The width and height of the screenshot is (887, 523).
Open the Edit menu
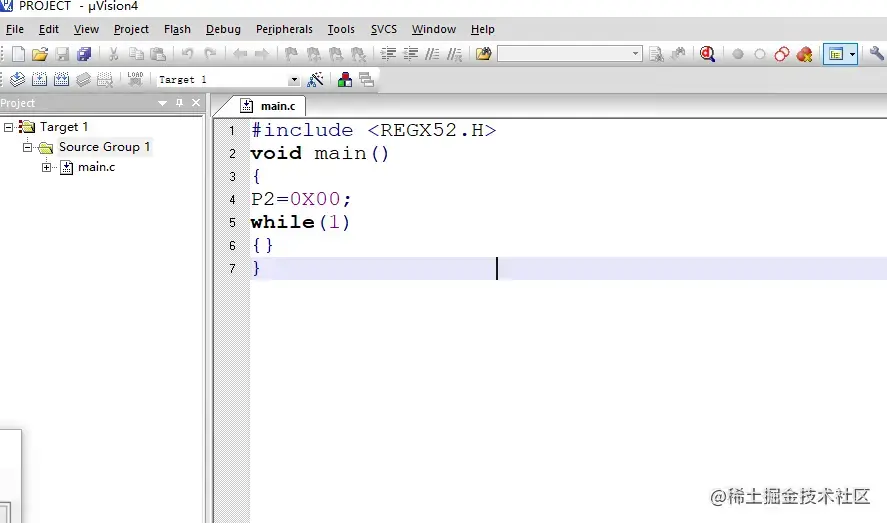click(49, 29)
